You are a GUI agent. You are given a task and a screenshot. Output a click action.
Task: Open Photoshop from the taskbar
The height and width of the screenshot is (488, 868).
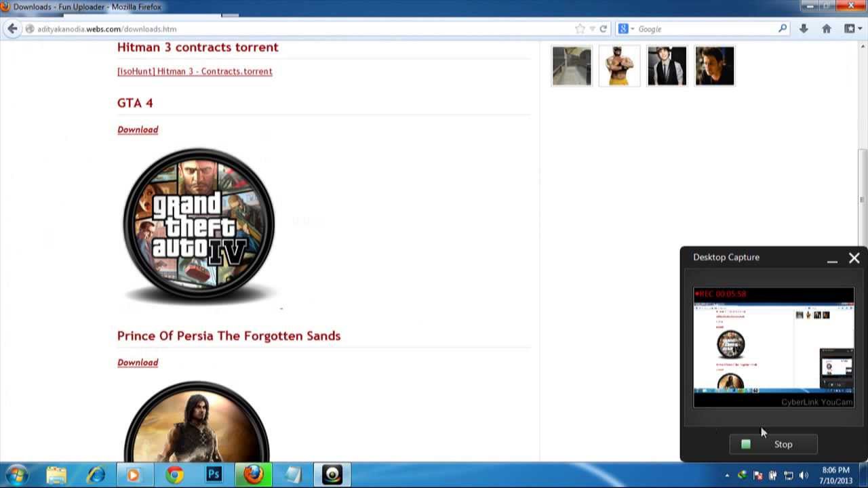pos(214,474)
